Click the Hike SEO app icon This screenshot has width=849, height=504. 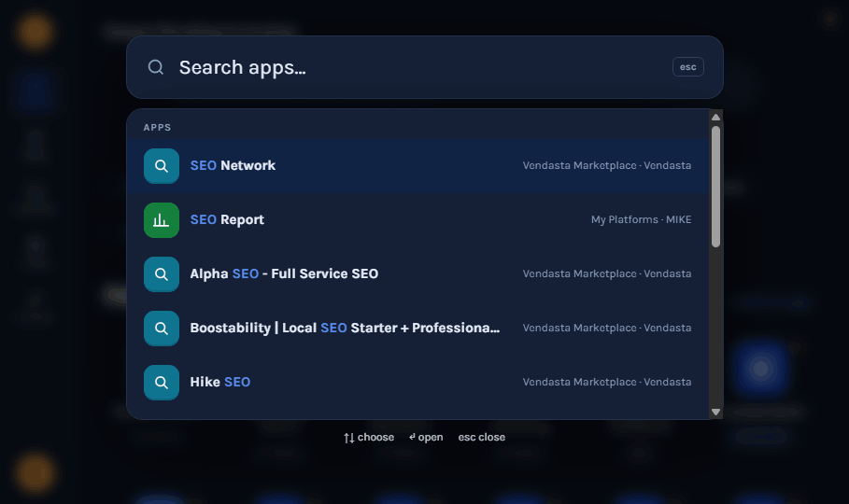tap(162, 382)
